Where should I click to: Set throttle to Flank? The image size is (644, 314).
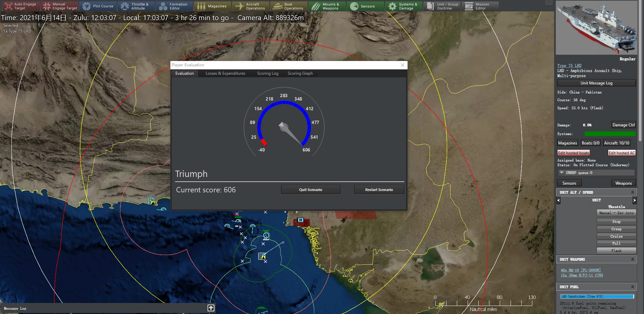[x=616, y=251]
